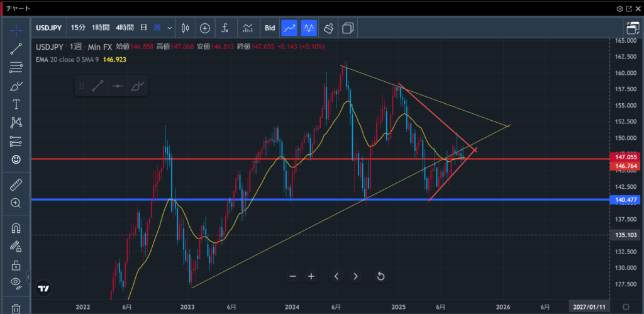Click the compare or add symbol plus icon
The width and height of the screenshot is (644, 314).
click(x=205, y=28)
